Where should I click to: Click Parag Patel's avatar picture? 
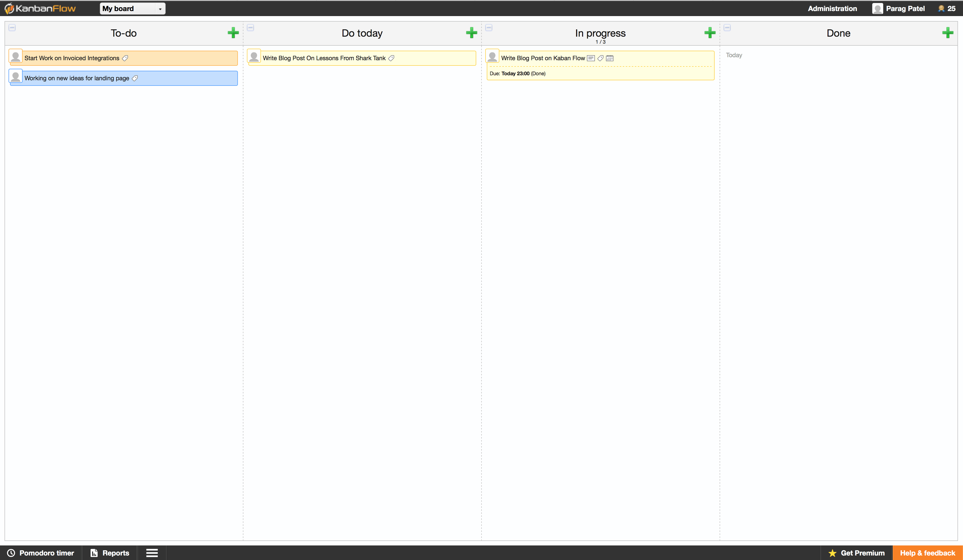(877, 8)
